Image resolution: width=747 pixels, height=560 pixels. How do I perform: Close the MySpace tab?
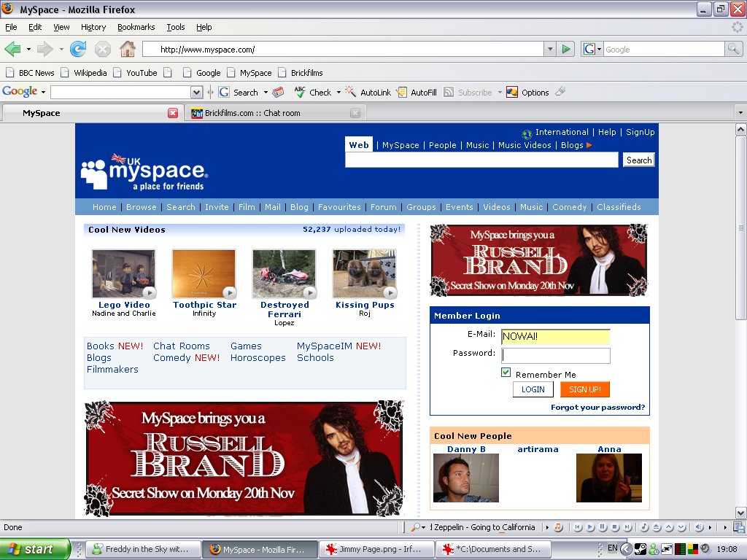coord(173,113)
